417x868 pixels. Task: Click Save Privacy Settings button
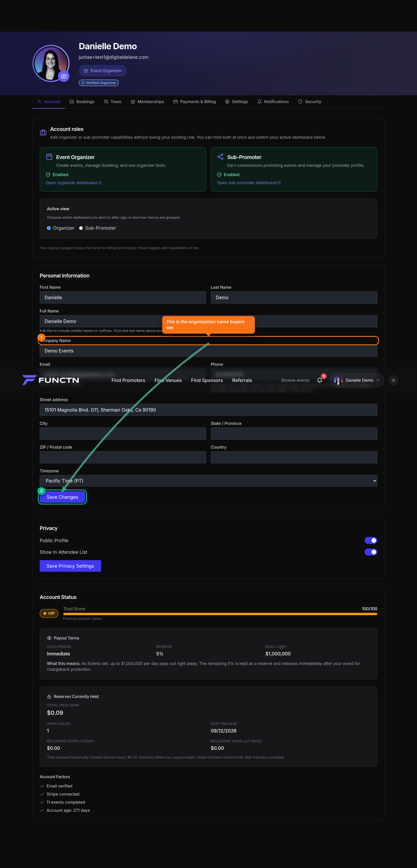coord(70,566)
